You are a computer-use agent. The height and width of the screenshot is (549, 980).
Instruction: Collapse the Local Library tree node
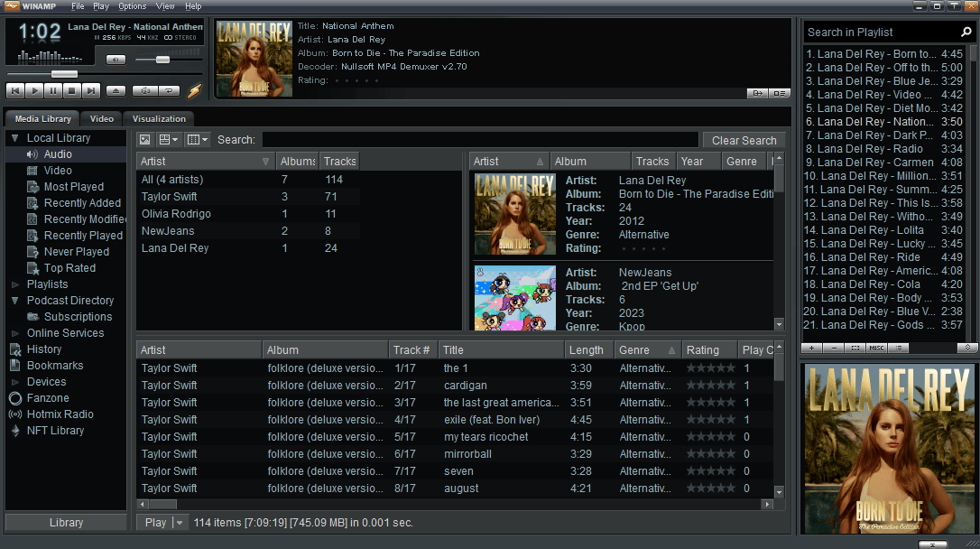(15, 137)
